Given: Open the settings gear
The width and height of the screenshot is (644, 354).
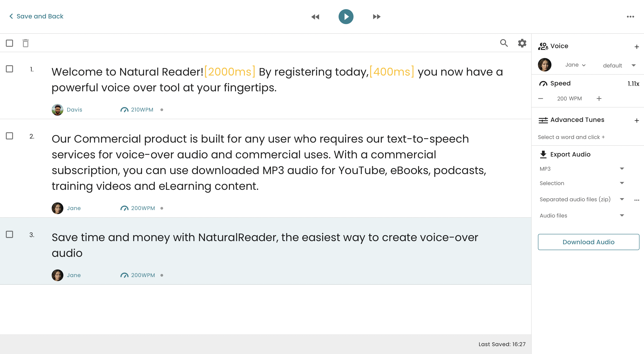Looking at the screenshot, I should click(522, 43).
